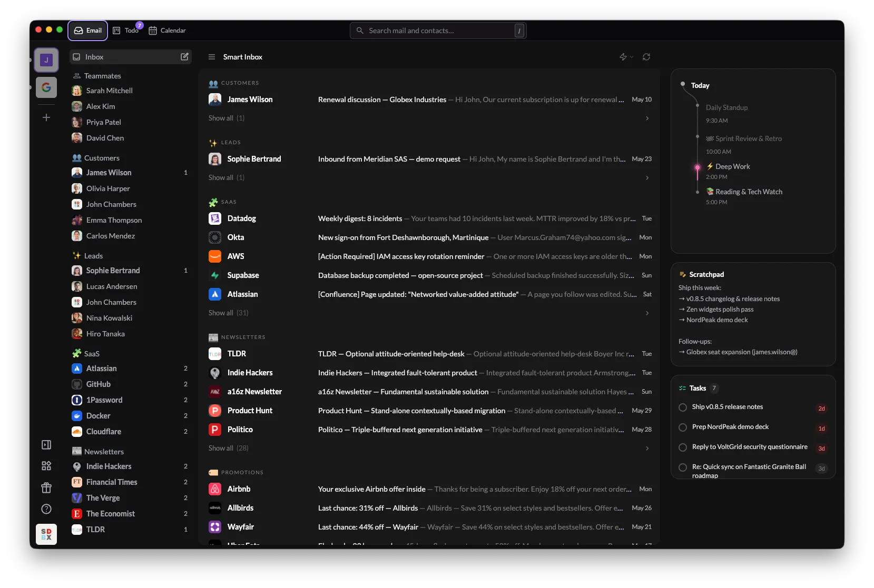Select James Wilson in Customers sidebar
874x588 pixels.
pyautogui.click(x=131, y=173)
